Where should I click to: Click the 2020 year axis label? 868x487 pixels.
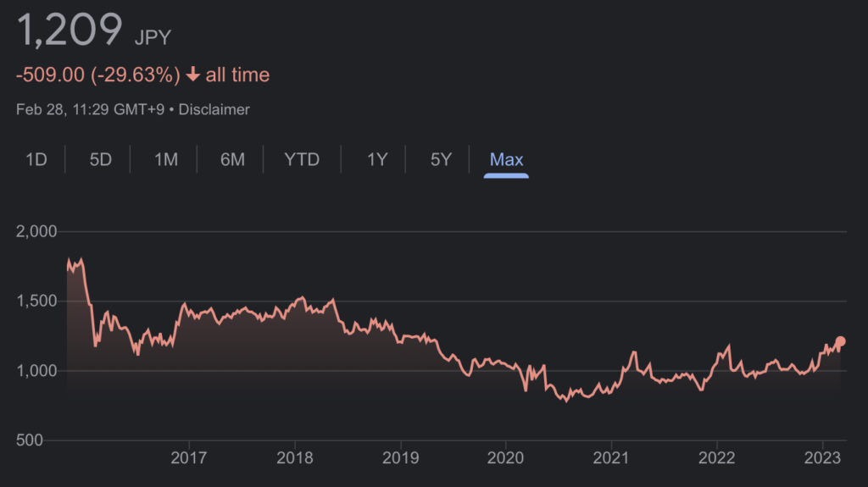click(505, 457)
